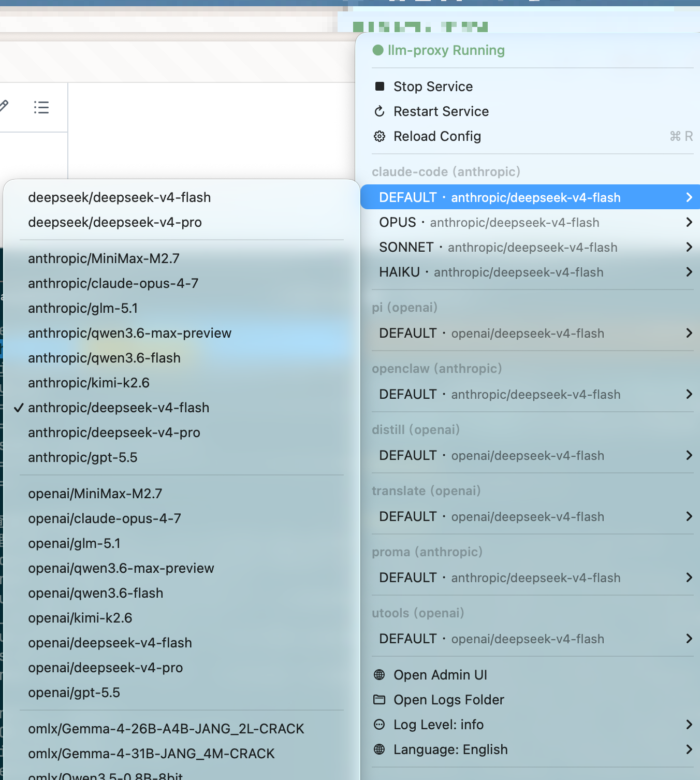This screenshot has height=780, width=700.
Task: Select deepseek/deepseek-v4-flash model
Action: pyautogui.click(x=181, y=197)
